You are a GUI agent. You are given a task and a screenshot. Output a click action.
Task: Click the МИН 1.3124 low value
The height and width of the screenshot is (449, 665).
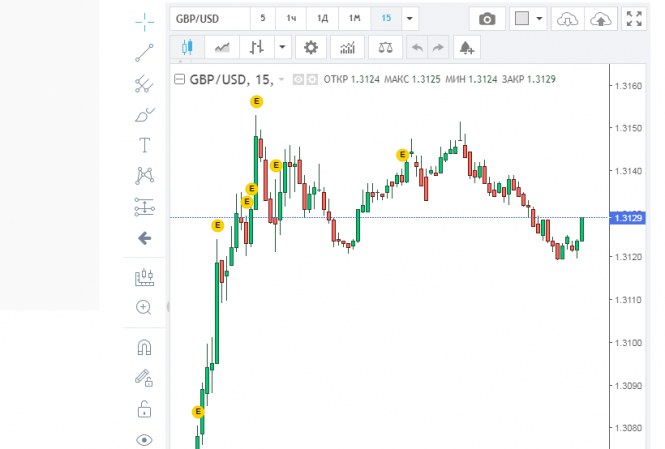pyautogui.click(x=471, y=79)
